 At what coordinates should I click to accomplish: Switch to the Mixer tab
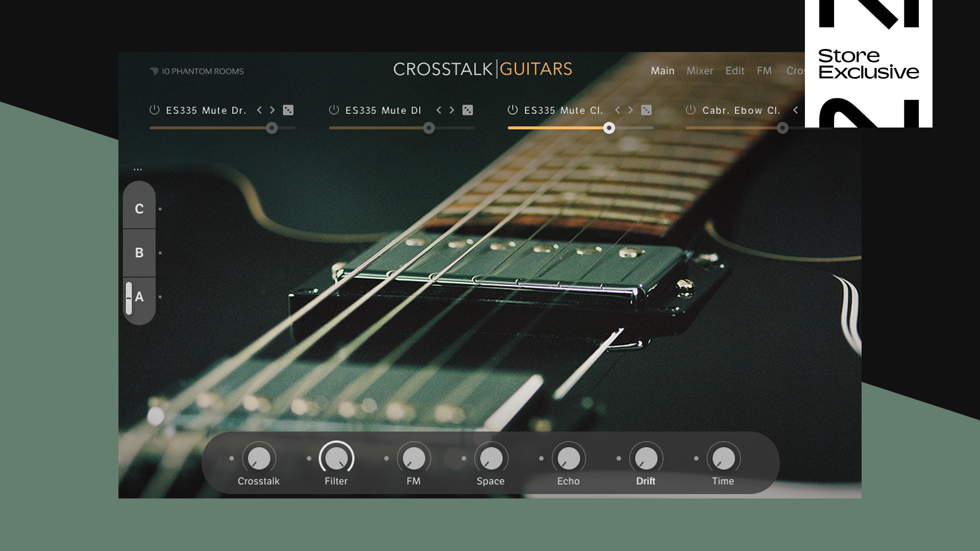[x=700, y=71]
